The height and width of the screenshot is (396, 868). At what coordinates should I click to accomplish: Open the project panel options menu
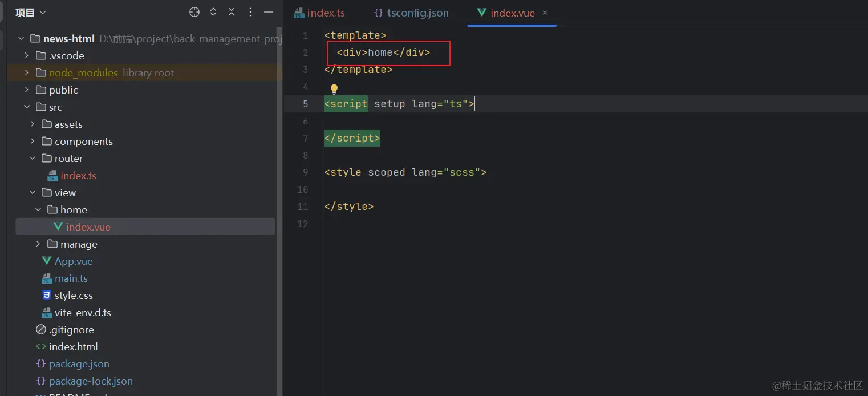(x=250, y=12)
